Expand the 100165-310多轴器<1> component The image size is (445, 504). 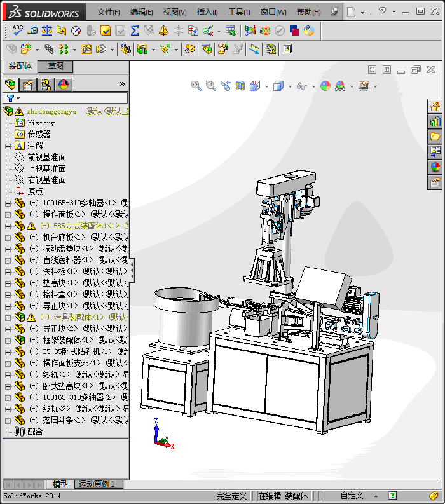(x=8, y=203)
